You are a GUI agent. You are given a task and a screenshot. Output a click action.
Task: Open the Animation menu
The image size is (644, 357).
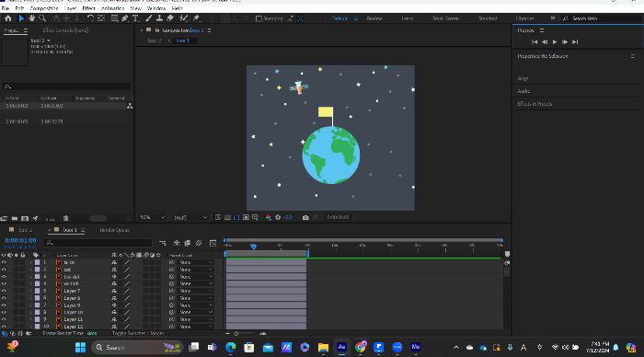pos(113,8)
